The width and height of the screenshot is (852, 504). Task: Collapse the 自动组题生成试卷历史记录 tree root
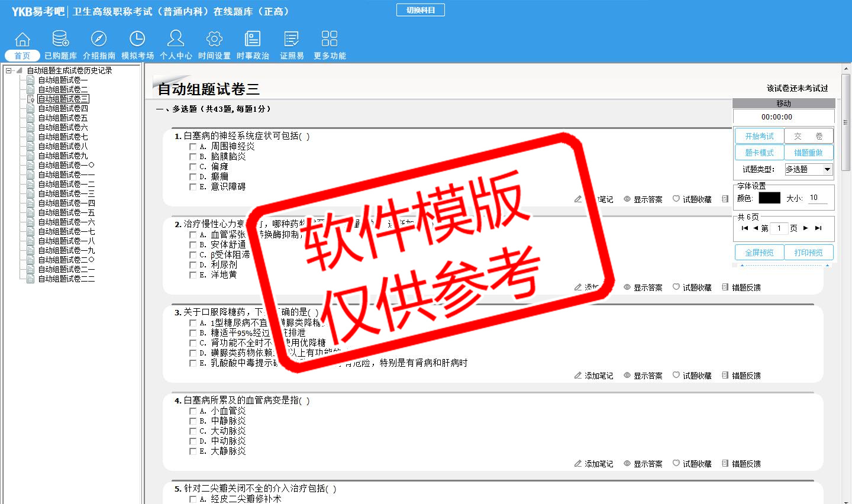(x=9, y=70)
